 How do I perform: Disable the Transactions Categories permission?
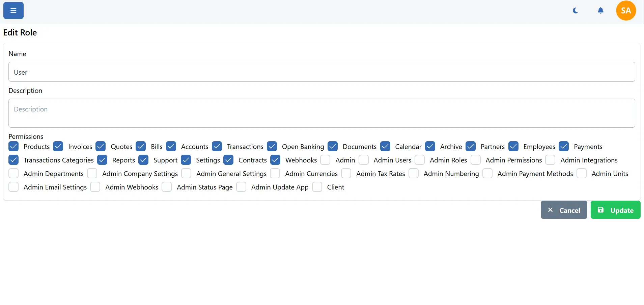13,160
